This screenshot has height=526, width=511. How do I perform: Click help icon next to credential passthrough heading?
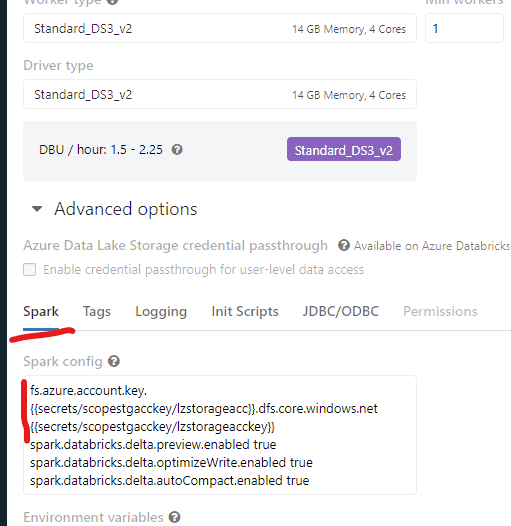tap(344, 245)
